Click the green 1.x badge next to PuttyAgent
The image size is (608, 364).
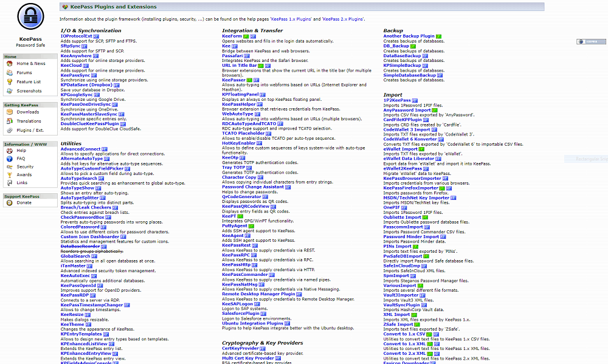tap(251, 226)
